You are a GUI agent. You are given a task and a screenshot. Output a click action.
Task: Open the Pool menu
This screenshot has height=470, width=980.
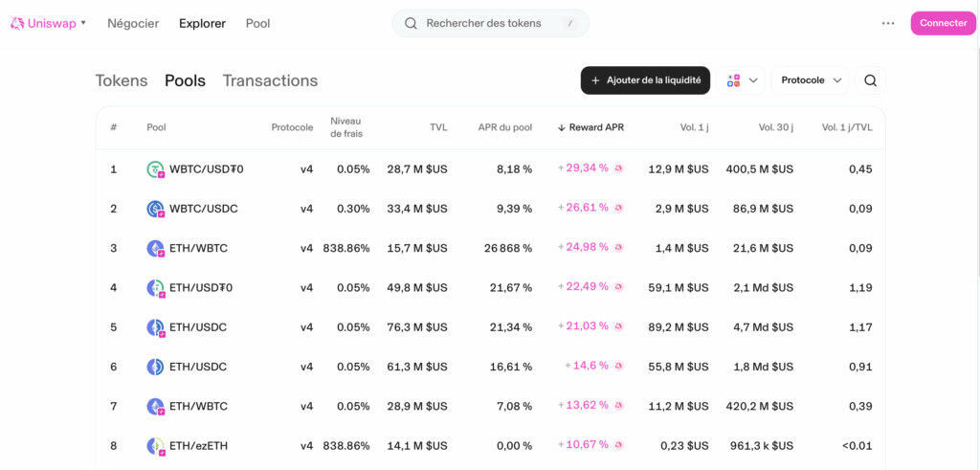pos(258,24)
